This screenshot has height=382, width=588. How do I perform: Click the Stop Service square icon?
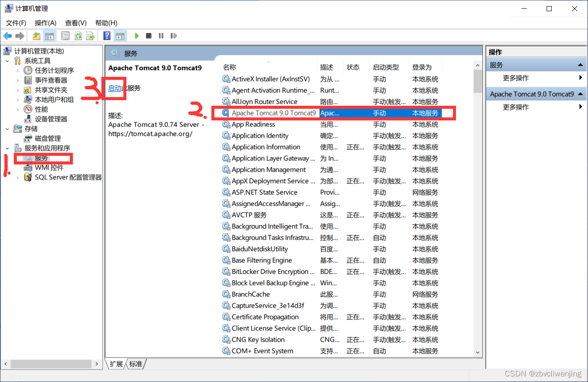tap(149, 36)
